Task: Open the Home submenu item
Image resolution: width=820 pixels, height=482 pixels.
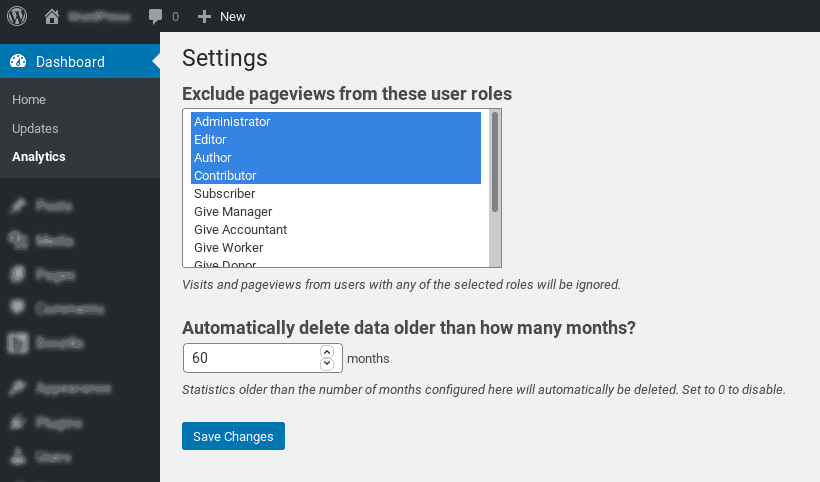Action: [29, 100]
